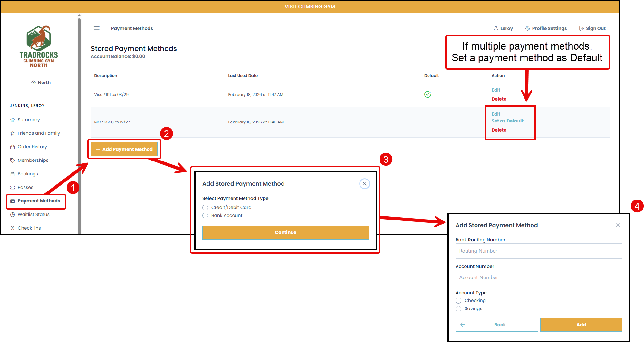Screen dimensions: 644x342
Task: Open Memberships in the sidebar
Action: pos(33,160)
